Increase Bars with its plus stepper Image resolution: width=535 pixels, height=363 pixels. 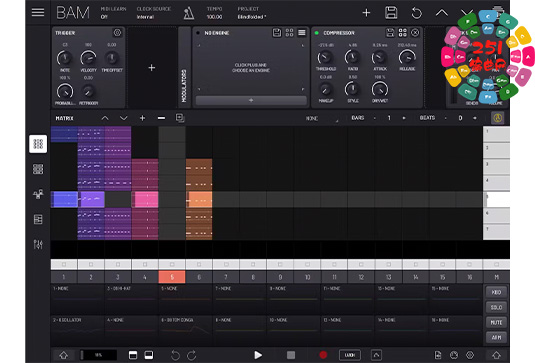click(404, 118)
